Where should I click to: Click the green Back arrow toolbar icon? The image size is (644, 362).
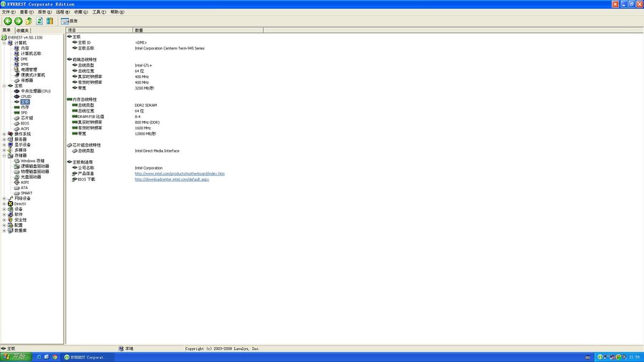click(7, 21)
